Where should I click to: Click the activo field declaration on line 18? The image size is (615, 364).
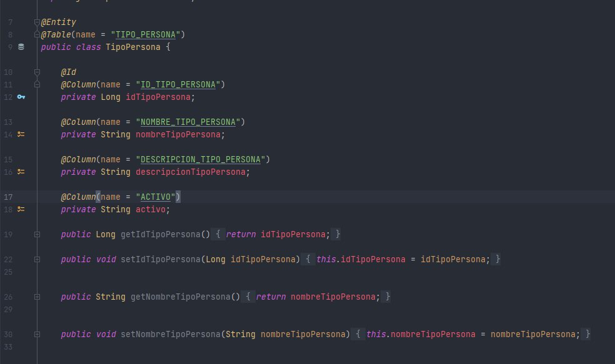click(x=151, y=210)
